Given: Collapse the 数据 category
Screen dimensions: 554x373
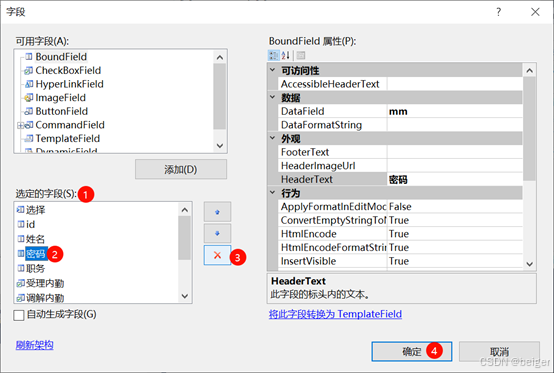Looking at the screenshot, I should tap(272, 97).
